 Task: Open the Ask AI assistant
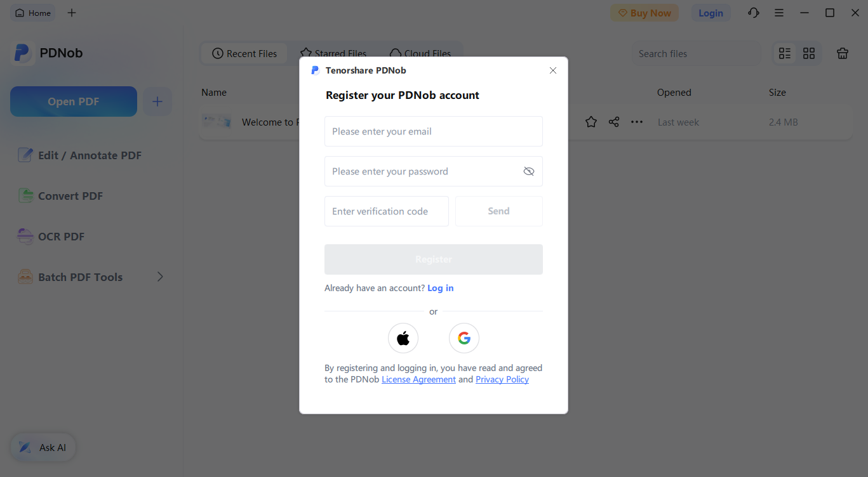point(43,447)
